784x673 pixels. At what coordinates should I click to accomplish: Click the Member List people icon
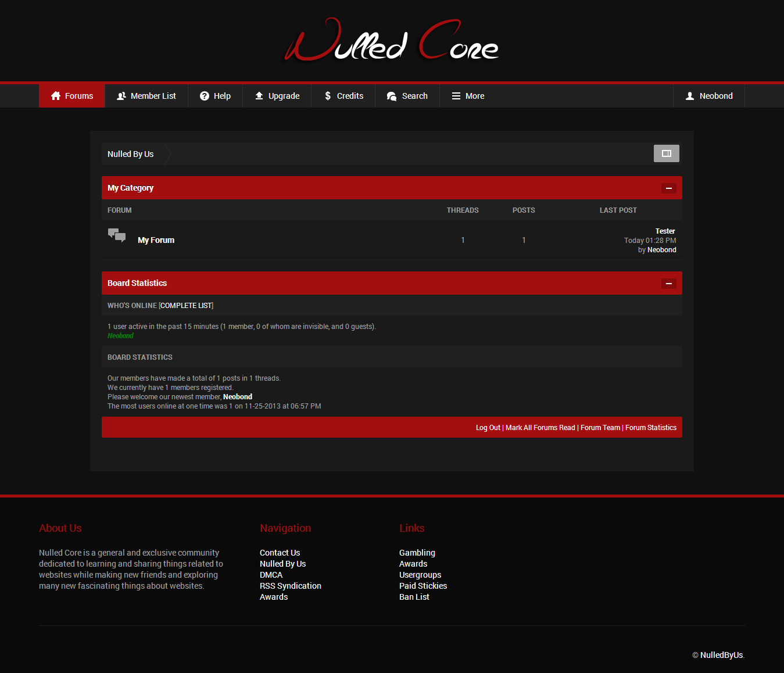tap(121, 96)
